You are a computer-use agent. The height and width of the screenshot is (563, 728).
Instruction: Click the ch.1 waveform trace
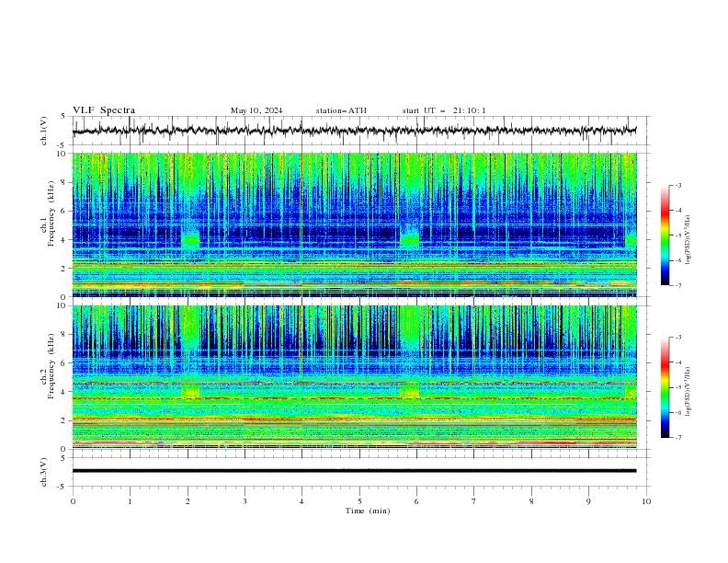coord(354,131)
